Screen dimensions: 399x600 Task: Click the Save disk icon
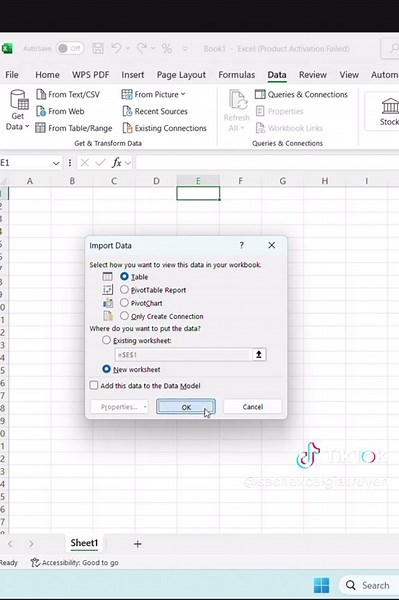[98, 49]
